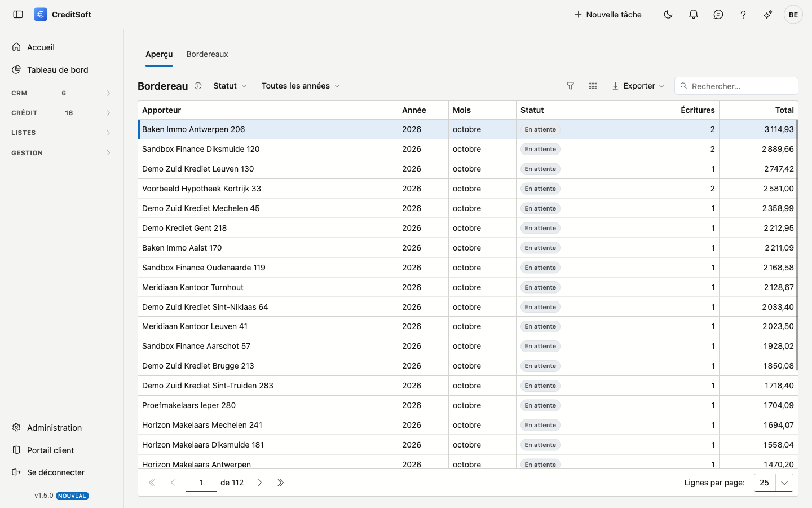
Task: Select the Aperçu tab
Action: tap(159, 54)
